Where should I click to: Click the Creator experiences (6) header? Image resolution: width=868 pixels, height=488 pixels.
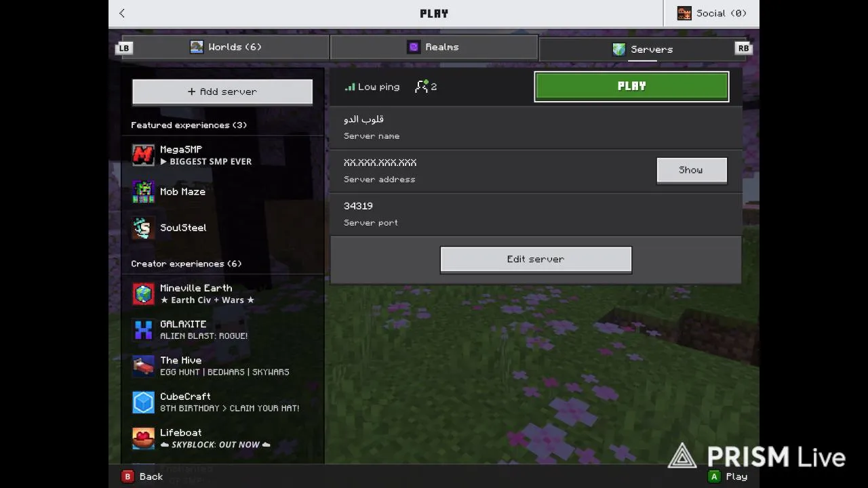click(186, 264)
